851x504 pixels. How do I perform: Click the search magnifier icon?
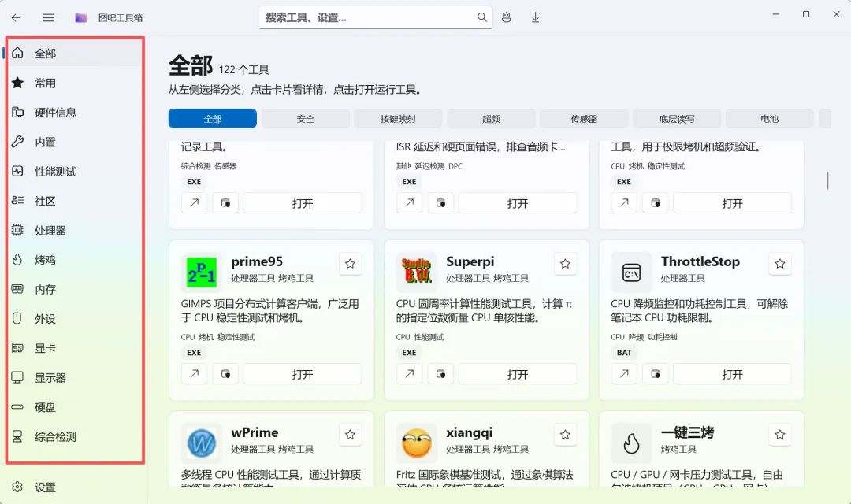(x=482, y=17)
